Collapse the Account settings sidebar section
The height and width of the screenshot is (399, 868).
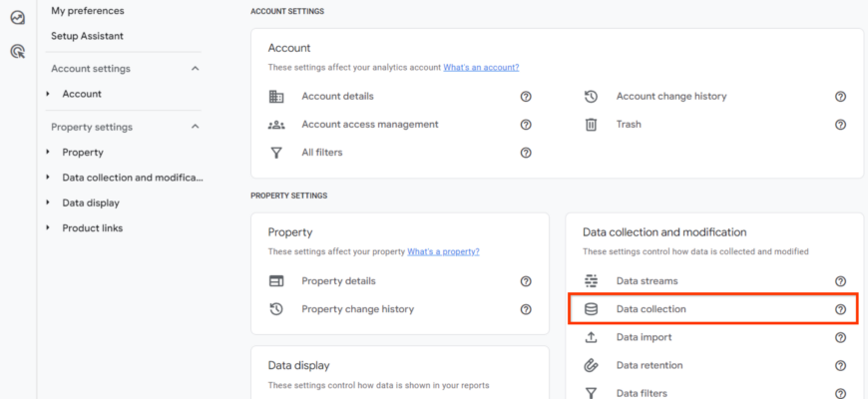pos(195,69)
